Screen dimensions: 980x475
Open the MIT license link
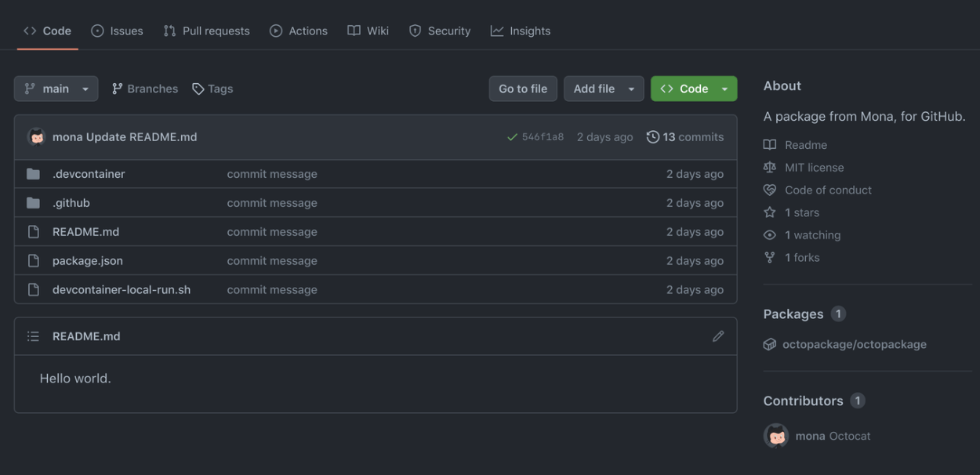(814, 167)
